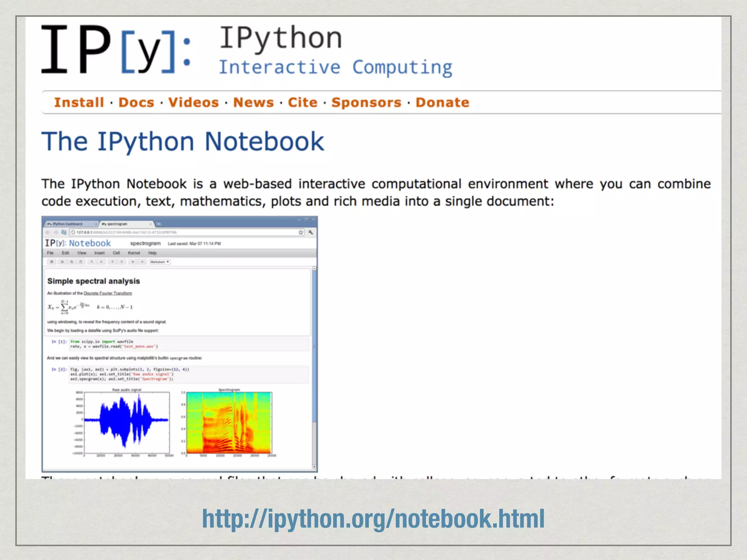Click the bookmark star in address bar
The height and width of the screenshot is (560, 747).
coord(301,232)
